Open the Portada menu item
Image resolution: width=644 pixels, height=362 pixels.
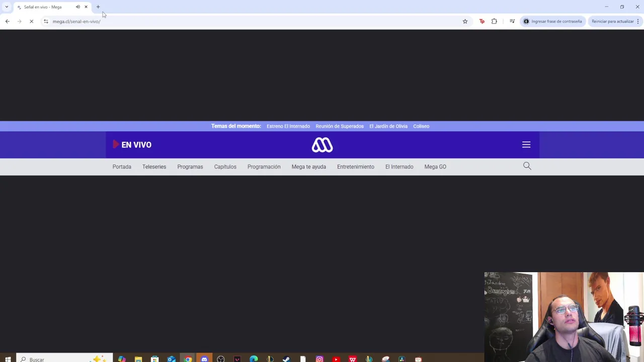pos(122,167)
